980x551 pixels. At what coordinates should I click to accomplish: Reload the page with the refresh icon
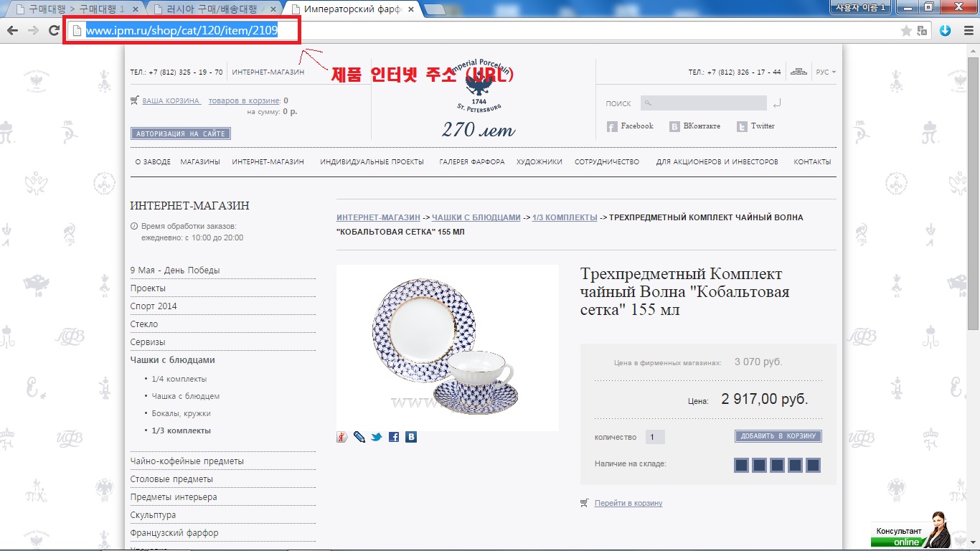click(53, 30)
